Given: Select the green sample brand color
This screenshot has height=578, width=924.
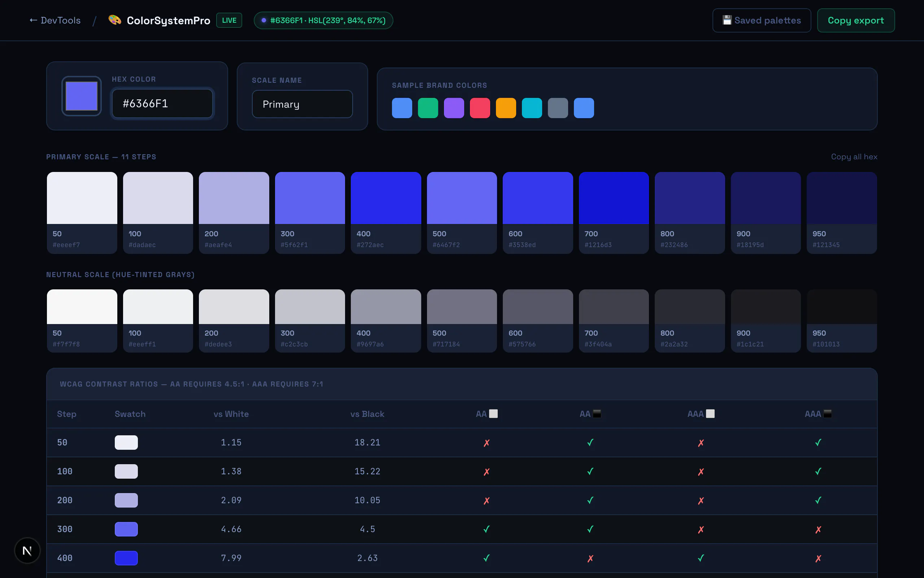Looking at the screenshot, I should (x=428, y=108).
